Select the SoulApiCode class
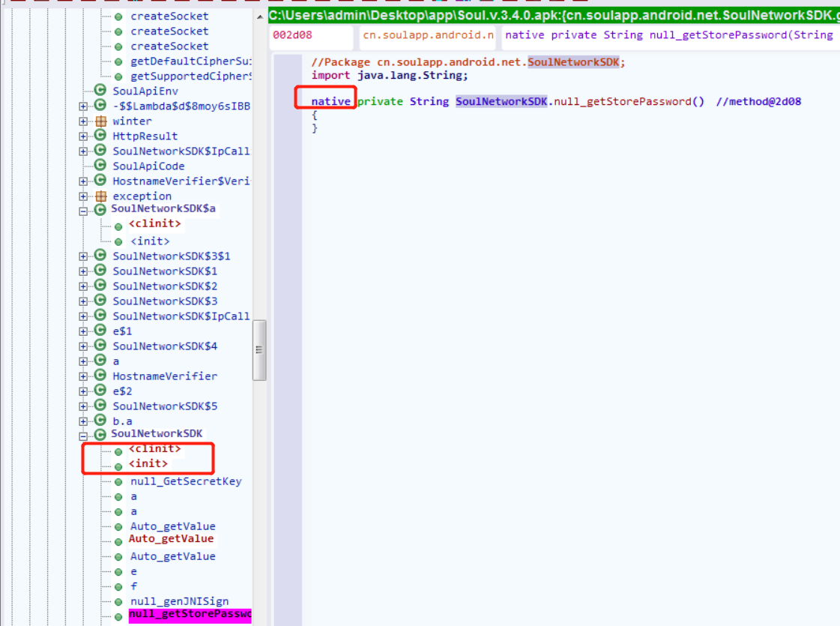This screenshot has height=626, width=840. (148, 166)
